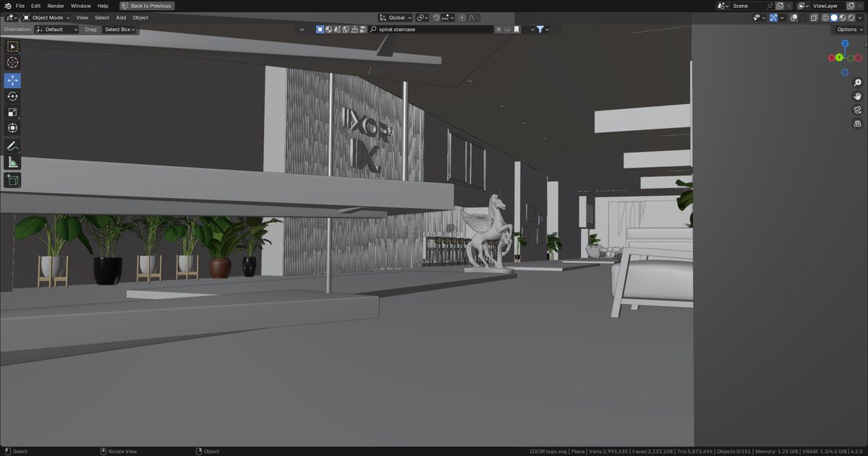
Task: Choose the Measure tool
Action: click(x=12, y=162)
